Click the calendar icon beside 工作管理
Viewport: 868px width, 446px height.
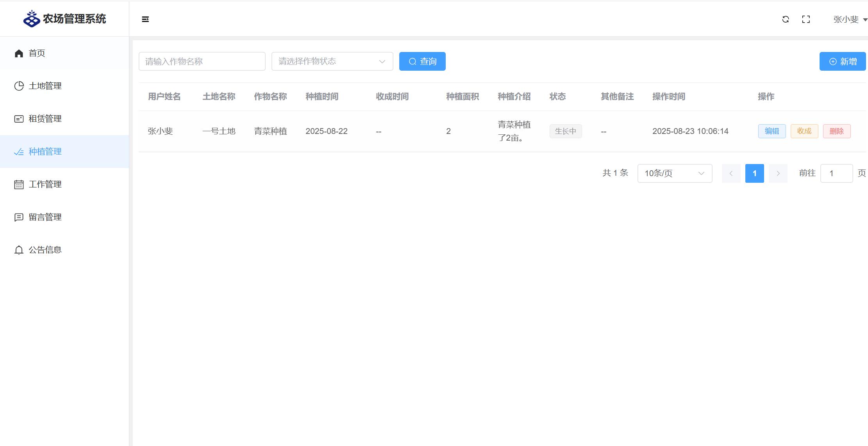[19, 184]
